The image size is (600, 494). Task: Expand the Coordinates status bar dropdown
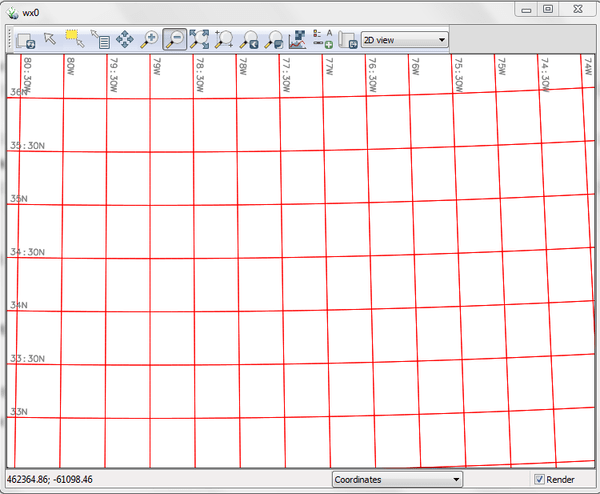(x=397, y=480)
